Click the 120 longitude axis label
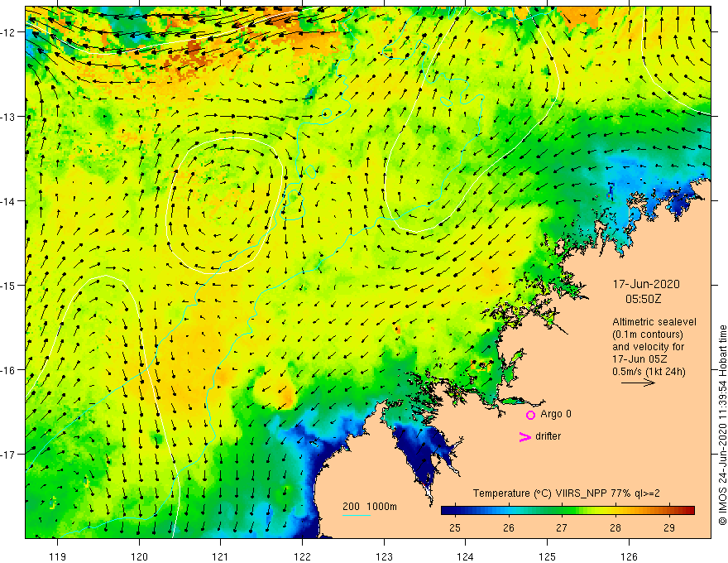The height and width of the screenshot is (563, 728). pyautogui.click(x=139, y=556)
